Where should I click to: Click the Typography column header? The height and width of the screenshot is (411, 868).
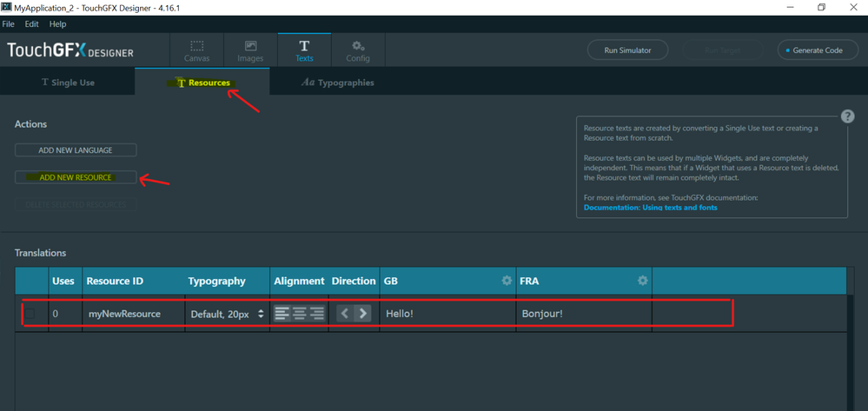tap(216, 281)
